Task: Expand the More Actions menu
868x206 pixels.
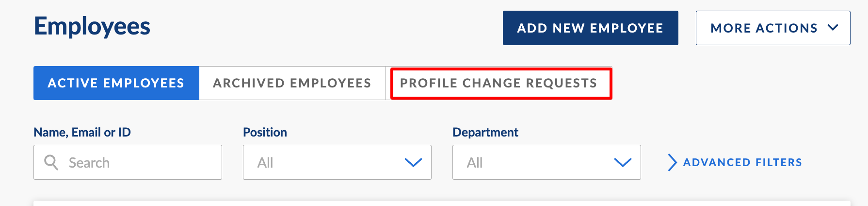Action: [x=773, y=28]
